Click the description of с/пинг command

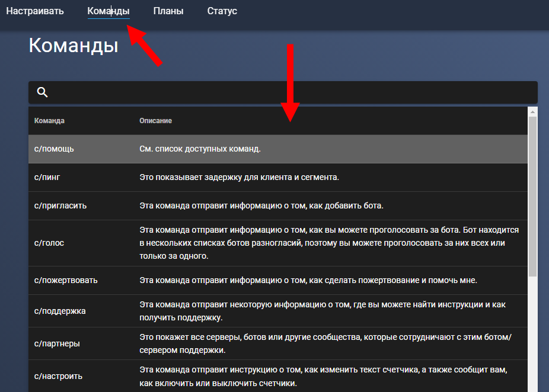tap(239, 178)
